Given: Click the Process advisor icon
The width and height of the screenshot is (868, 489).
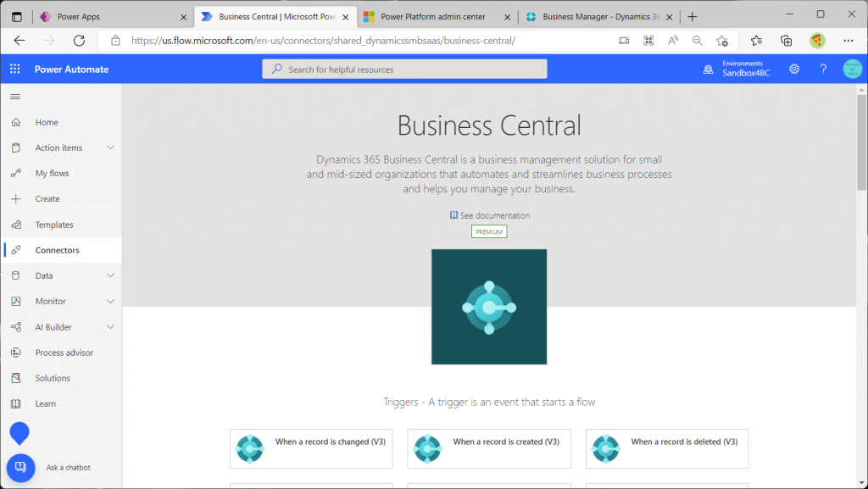Looking at the screenshot, I should [16, 353].
